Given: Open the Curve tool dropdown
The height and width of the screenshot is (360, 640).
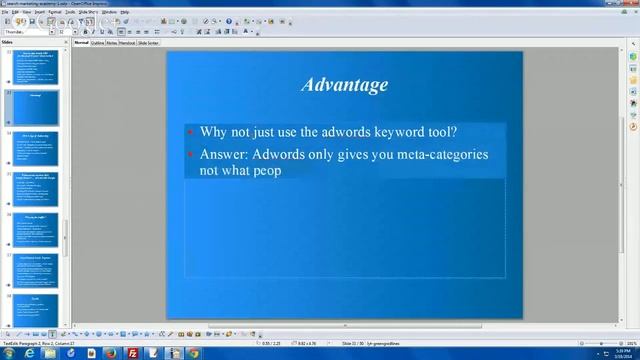Looking at the screenshot, I should [x=69, y=334].
